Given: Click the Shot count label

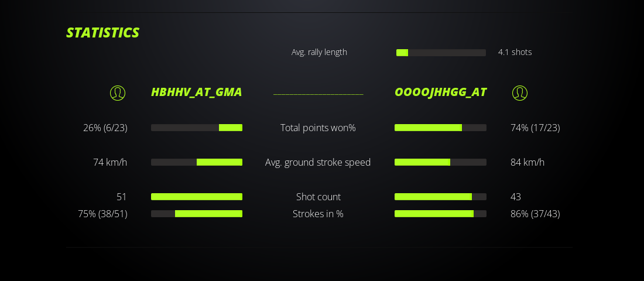Looking at the screenshot, I should (x=318, y=197).
